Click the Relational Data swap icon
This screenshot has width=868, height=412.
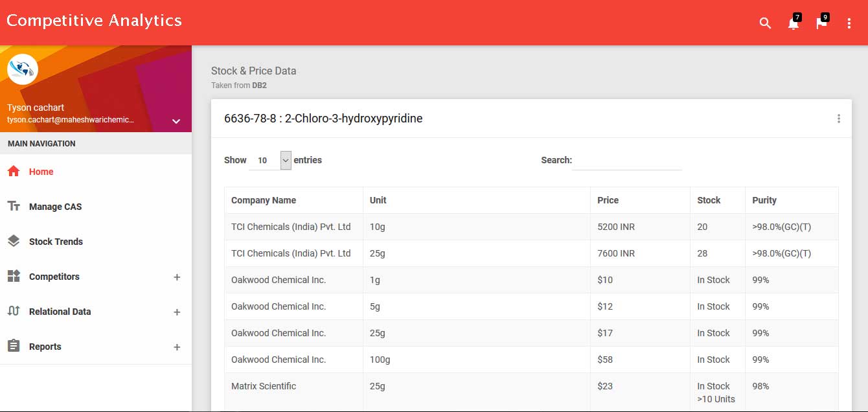click(x=14, y=312)
